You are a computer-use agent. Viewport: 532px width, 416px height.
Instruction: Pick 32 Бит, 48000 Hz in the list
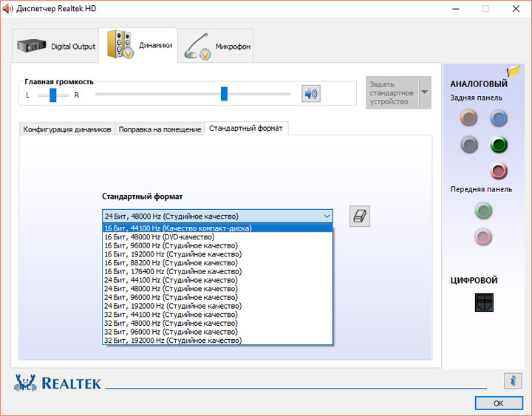(x=217, y=323)
